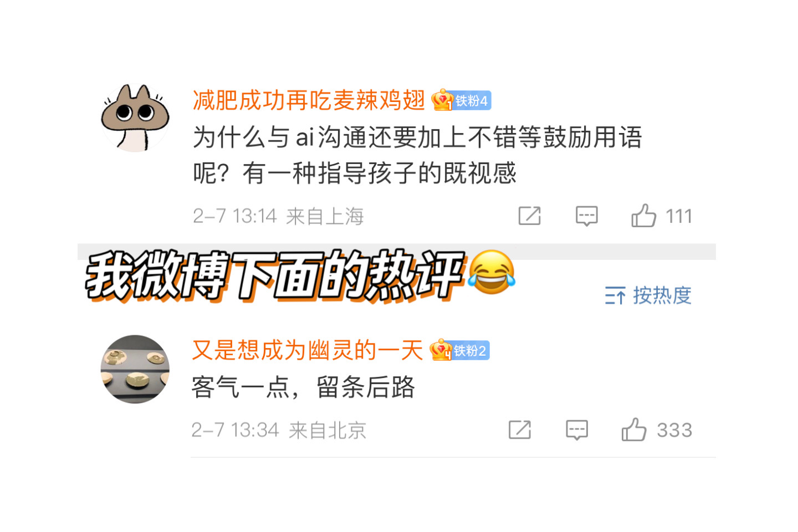
Task: Like the comment with 111 likes
Action: pos(643,215)
